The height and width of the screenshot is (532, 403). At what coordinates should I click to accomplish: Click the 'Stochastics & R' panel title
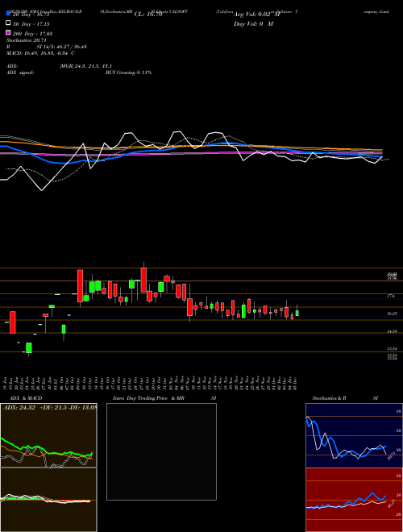click(x=330, y=398)
